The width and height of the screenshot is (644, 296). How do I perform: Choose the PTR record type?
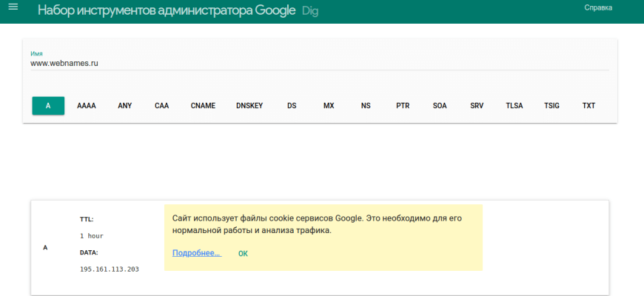403,106
